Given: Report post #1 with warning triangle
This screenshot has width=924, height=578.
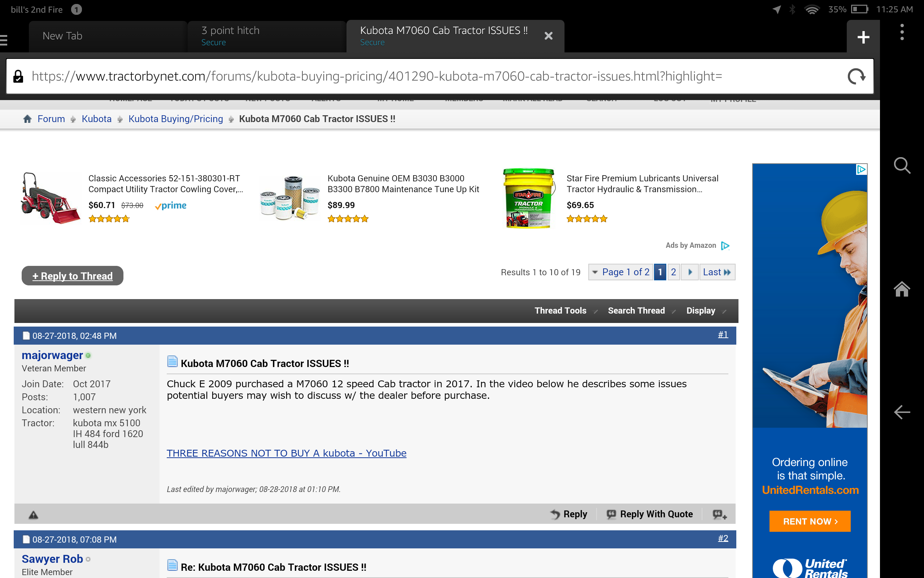Looking at the screenshot, I should (33, 515).
